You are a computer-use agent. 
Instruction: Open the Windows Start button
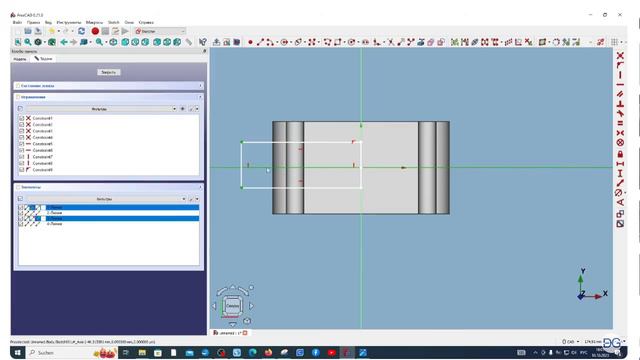click(18, 353)
